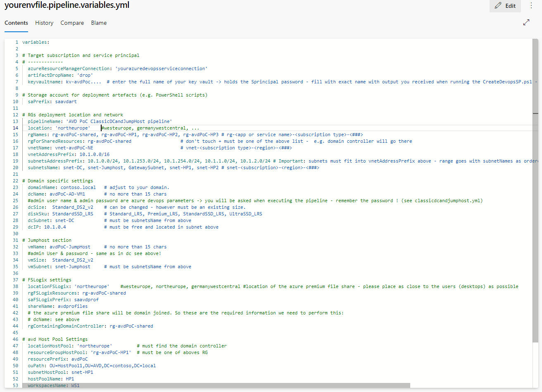Click 'vnetName: vnet-avdPoC-NE' text
The image size is (542, 392).
61,148
